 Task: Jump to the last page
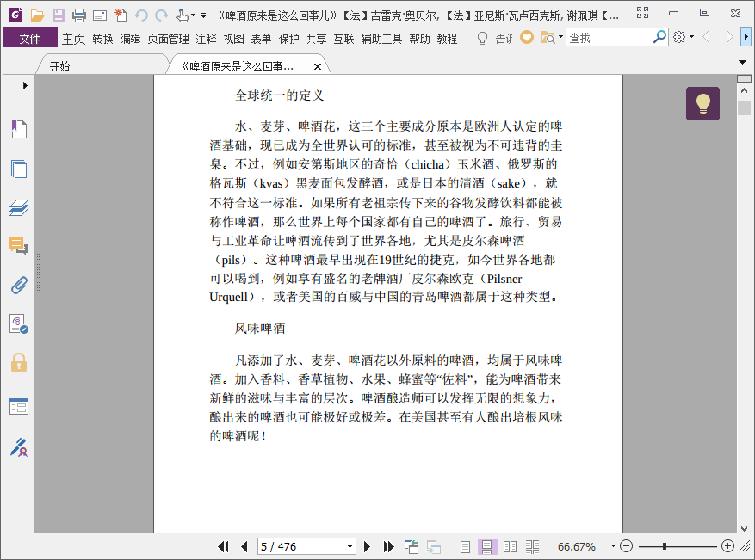tap(388, 546)
